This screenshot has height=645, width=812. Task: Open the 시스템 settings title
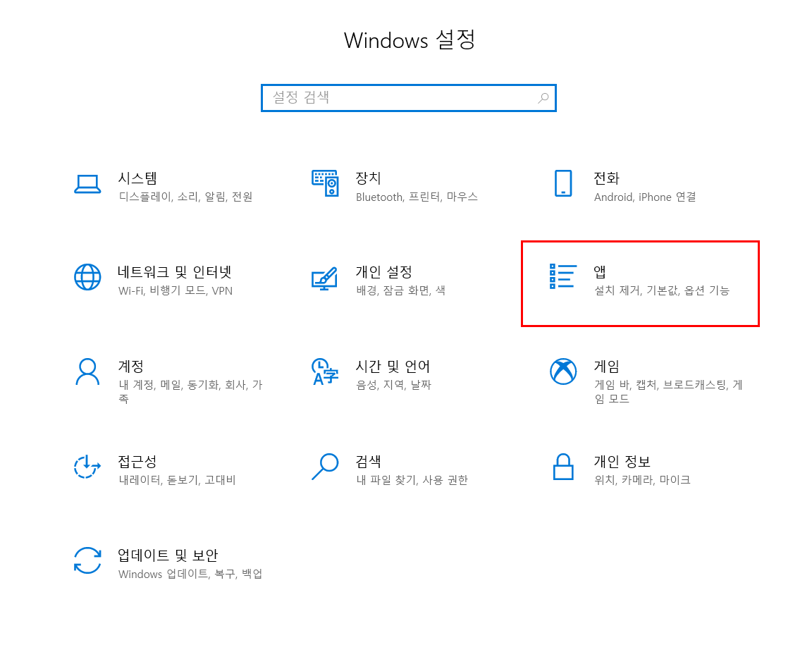(x=137, y=178)
